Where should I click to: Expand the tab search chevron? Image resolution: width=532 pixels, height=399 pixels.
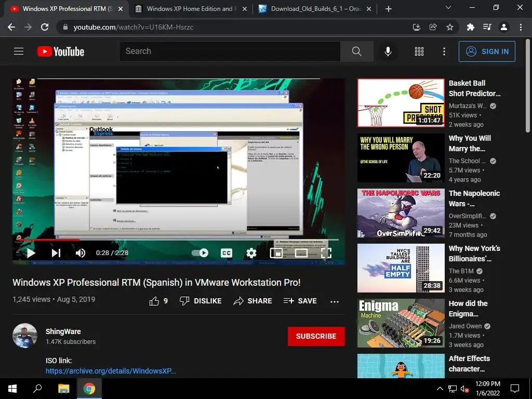[x=448, y=7]
